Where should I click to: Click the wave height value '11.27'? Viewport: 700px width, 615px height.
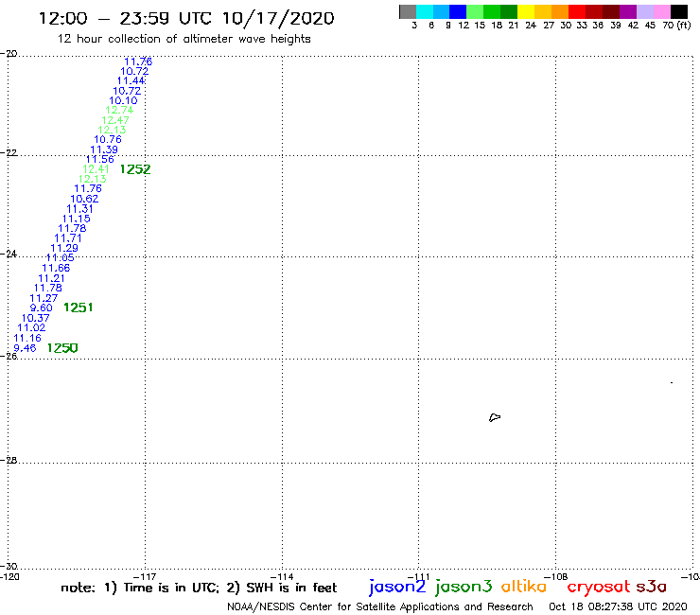(44, 298)
